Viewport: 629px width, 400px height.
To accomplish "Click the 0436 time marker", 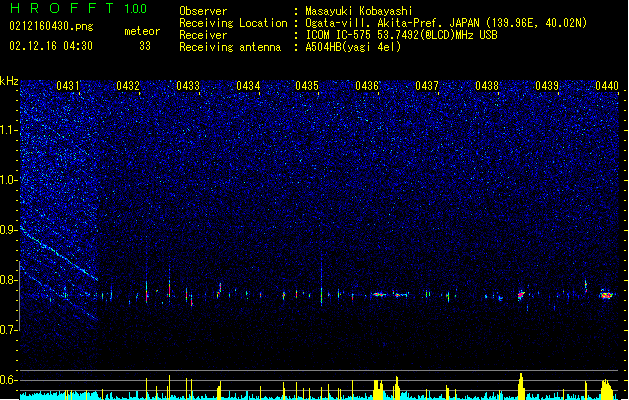I will [x=367, y=86].
